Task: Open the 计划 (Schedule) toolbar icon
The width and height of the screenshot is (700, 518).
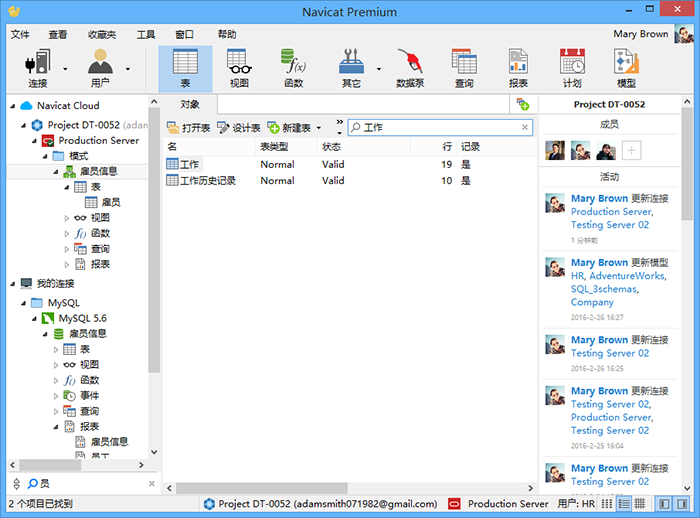Action: click(572, 68)
